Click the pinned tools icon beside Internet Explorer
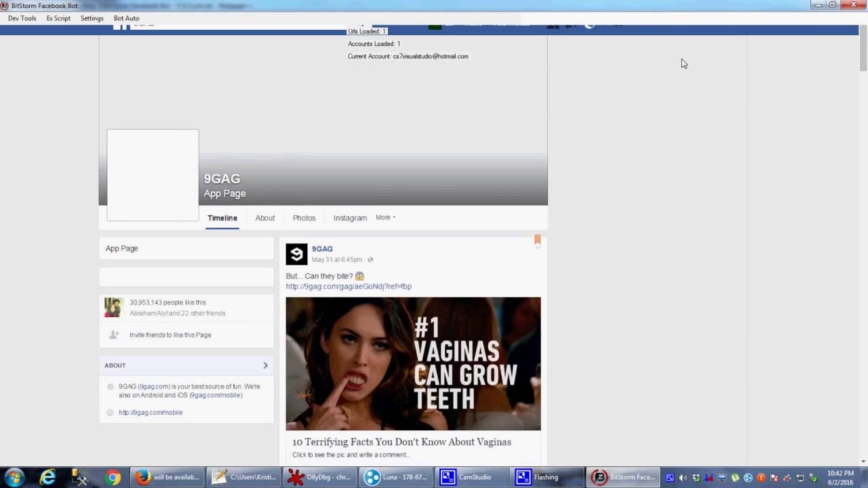Viewport: 868px width, 488px height. [x=80, y=477]
